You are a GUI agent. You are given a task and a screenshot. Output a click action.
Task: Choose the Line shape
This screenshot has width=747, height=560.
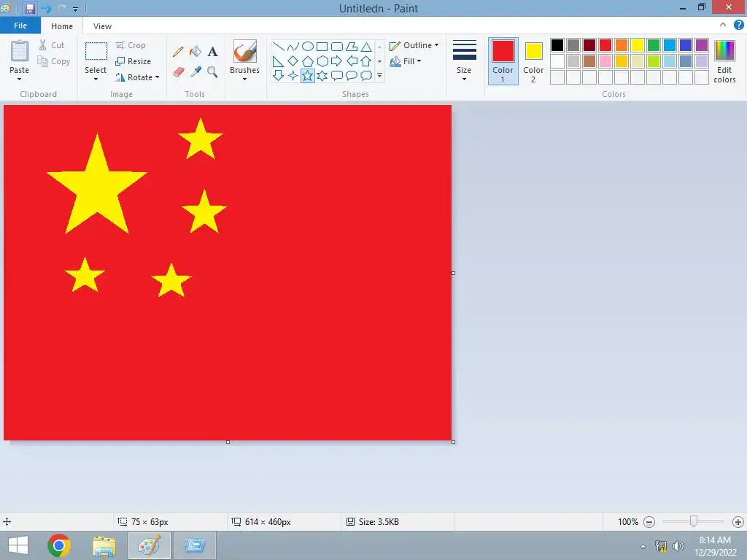(279, 47)
